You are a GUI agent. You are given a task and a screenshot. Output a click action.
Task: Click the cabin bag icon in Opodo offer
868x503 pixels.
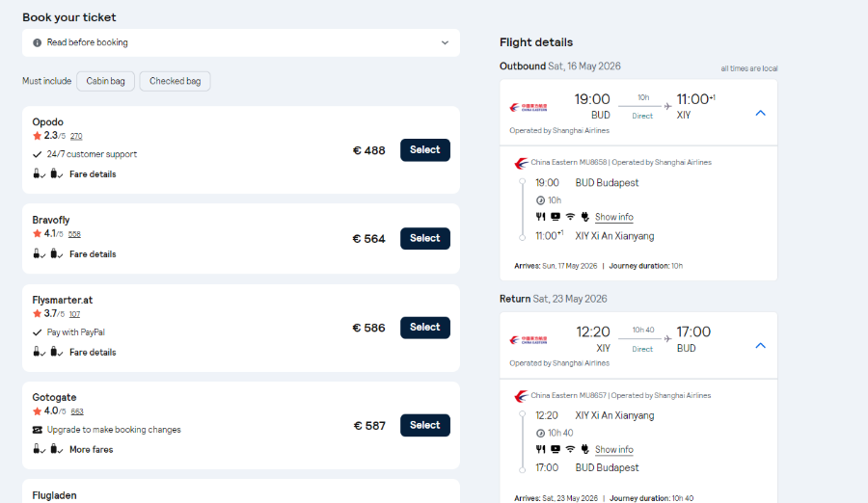pyautogui.click(x=37, y=173)
